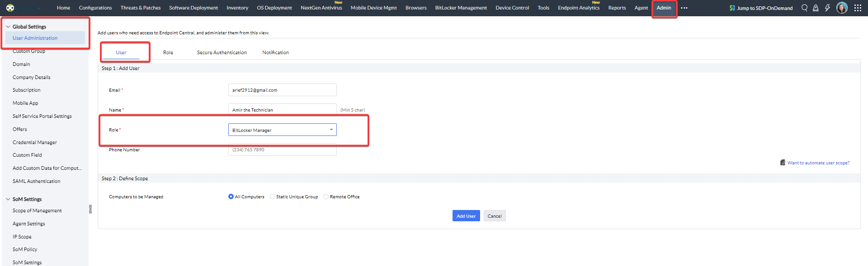Click the Phone Number input field

[282, 150]
